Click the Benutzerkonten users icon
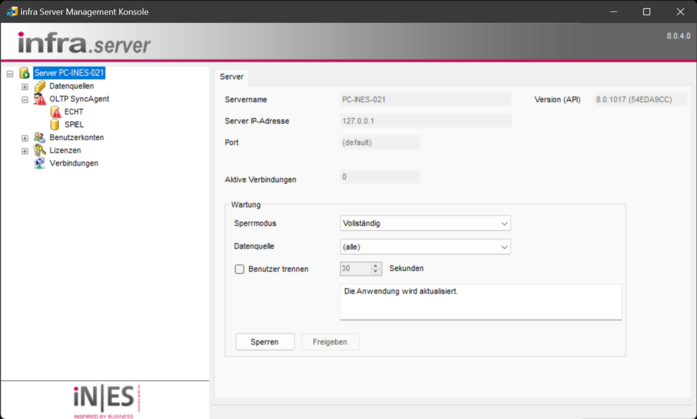 (x=40, y=138)
